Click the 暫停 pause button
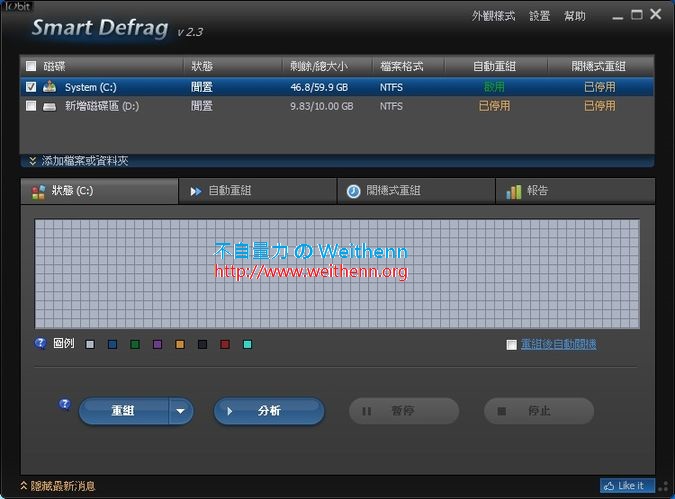The width and height of the screenshot is (675, 499). pos(404,411)
